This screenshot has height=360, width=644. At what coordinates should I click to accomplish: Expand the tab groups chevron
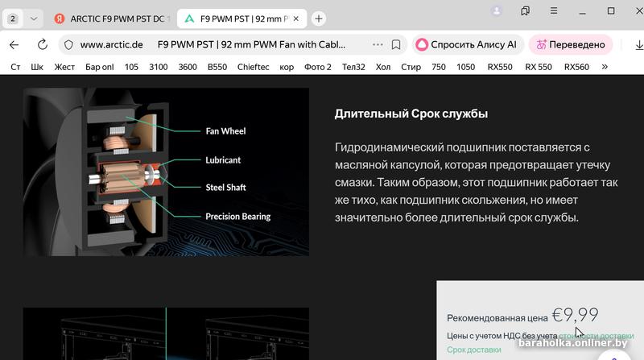coord(34,19)
